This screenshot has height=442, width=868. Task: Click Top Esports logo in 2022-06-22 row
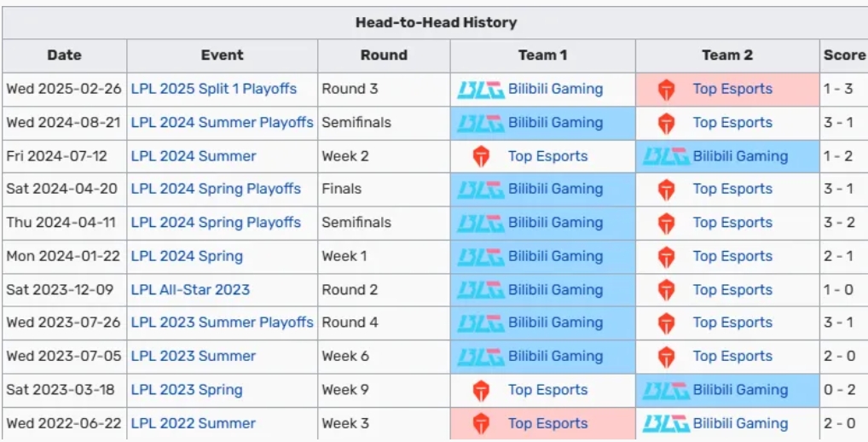pyautogui.click(x=482, y=424)
